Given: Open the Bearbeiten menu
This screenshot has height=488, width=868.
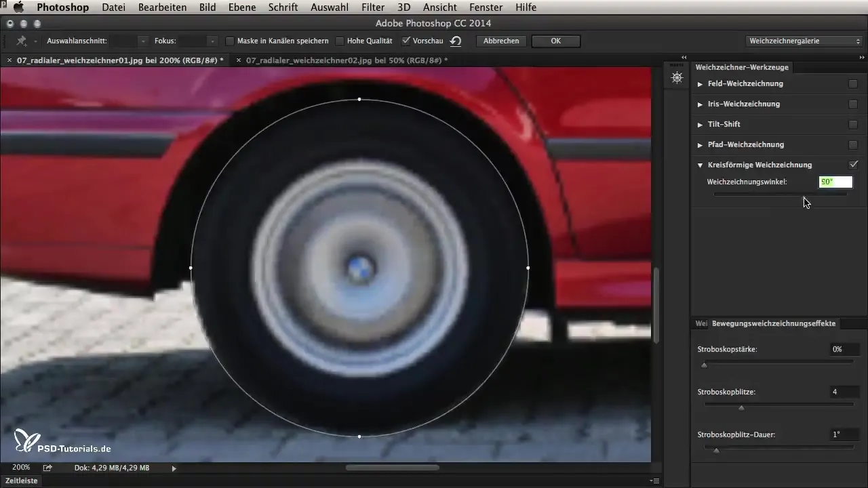Looking at the screenshot, I should (162, 7).
